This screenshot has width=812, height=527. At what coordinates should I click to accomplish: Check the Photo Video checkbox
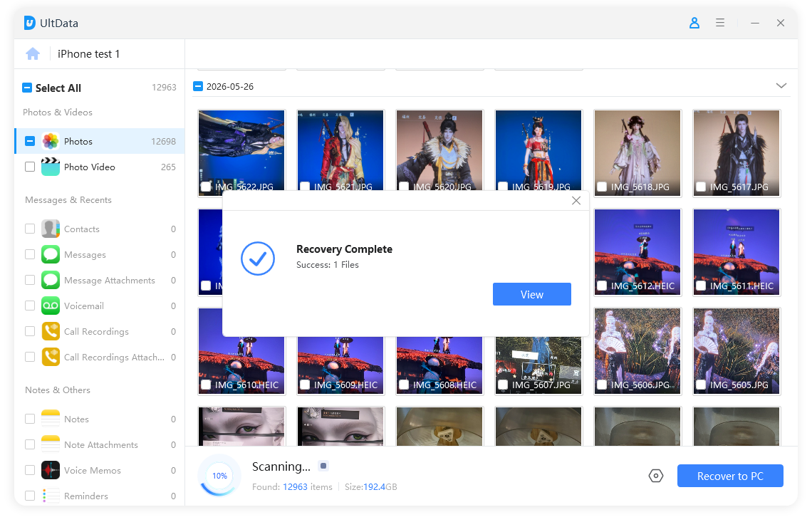click(x=30, y=167)
